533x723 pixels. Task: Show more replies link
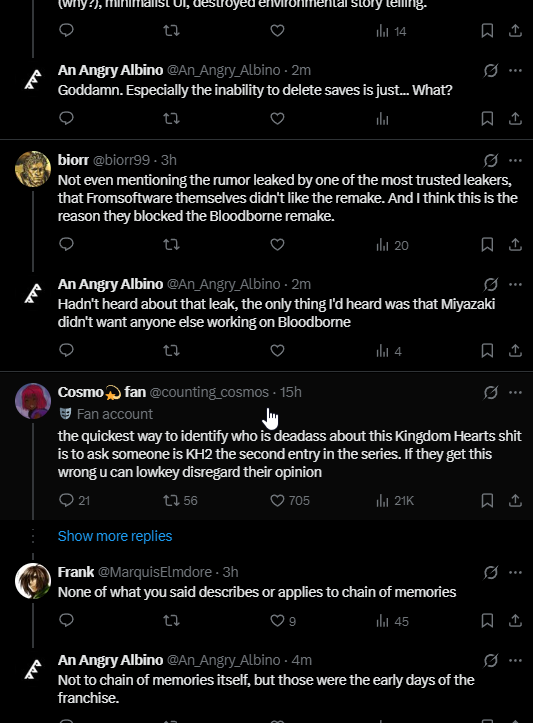click(x=115, y=536)
